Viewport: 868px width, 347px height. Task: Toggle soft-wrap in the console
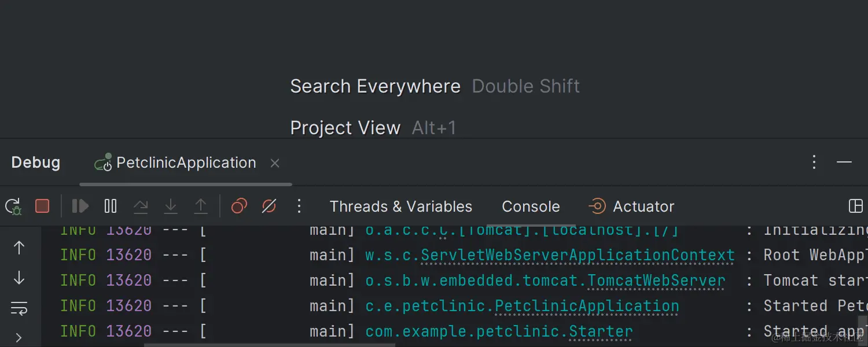point(19,308)
